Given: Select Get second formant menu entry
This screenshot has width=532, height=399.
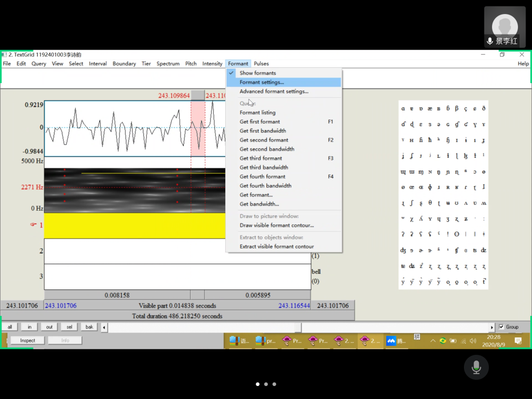Looking at the screenshot, I should [x=264, y=140].
